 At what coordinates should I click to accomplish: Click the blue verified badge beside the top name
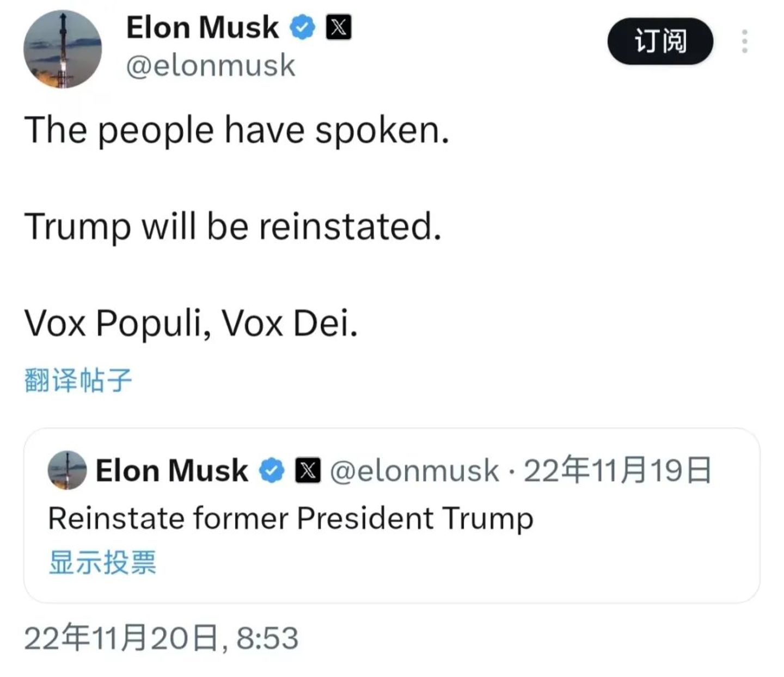(302, 27)
